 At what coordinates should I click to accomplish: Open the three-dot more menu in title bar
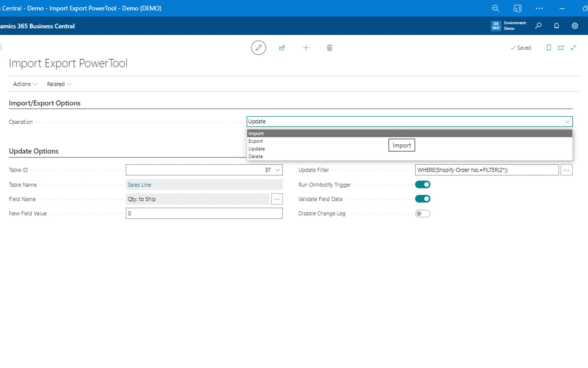[x=539, y=8]
